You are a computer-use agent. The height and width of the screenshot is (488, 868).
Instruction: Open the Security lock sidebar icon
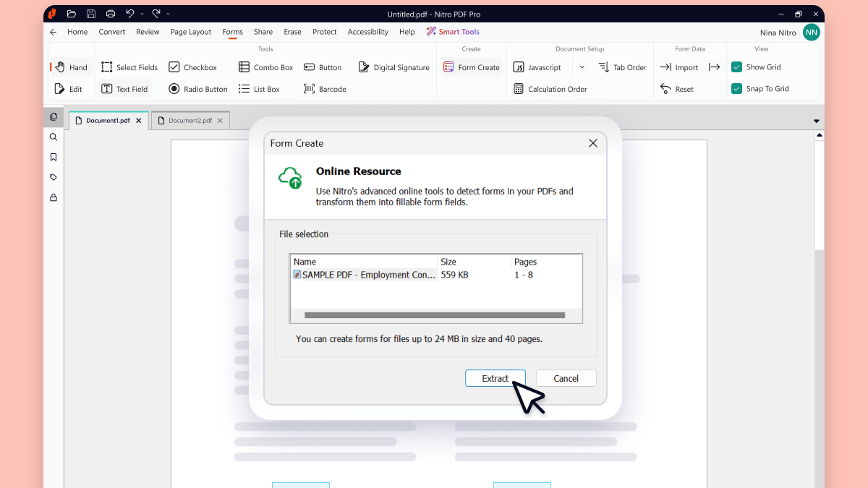click(x=54, y=197)
